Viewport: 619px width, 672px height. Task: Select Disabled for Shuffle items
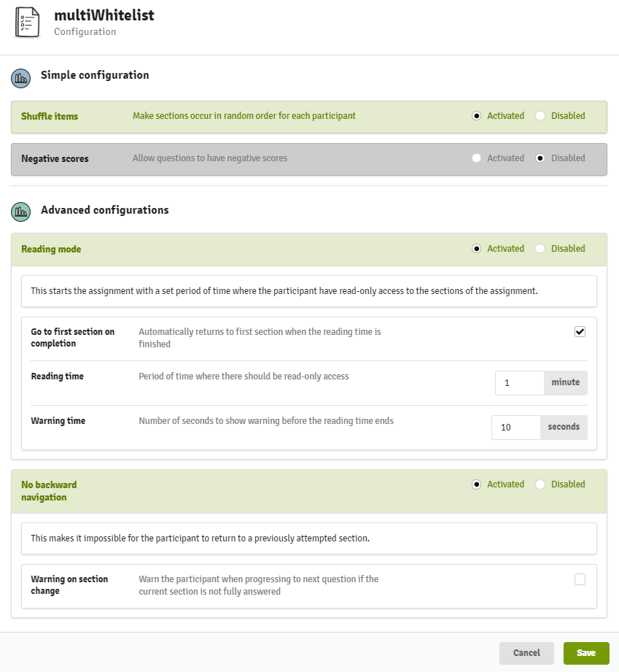[540, 116]
